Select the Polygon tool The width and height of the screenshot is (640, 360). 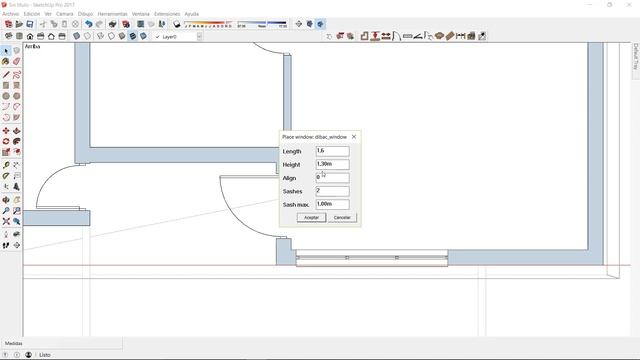[16, 96]
